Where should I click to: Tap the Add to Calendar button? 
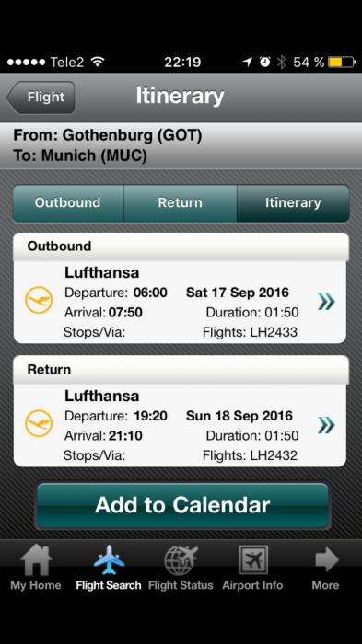click(182, 505)
